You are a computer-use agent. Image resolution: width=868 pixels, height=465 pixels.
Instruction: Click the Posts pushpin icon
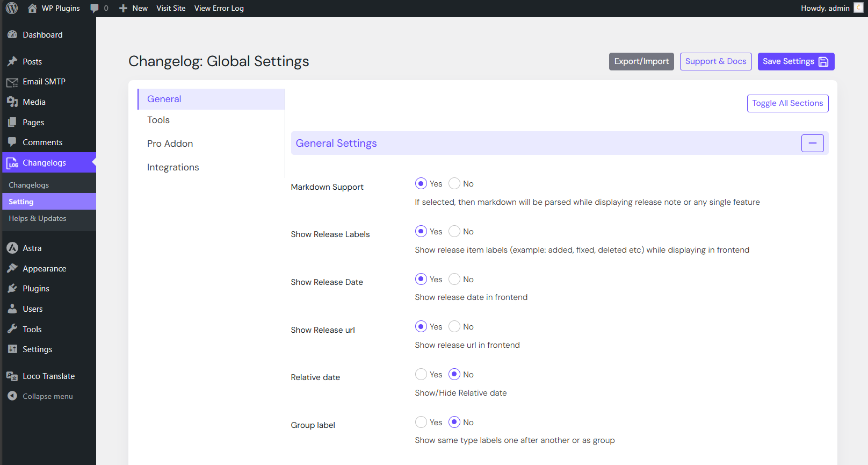[x=12, y=61]
